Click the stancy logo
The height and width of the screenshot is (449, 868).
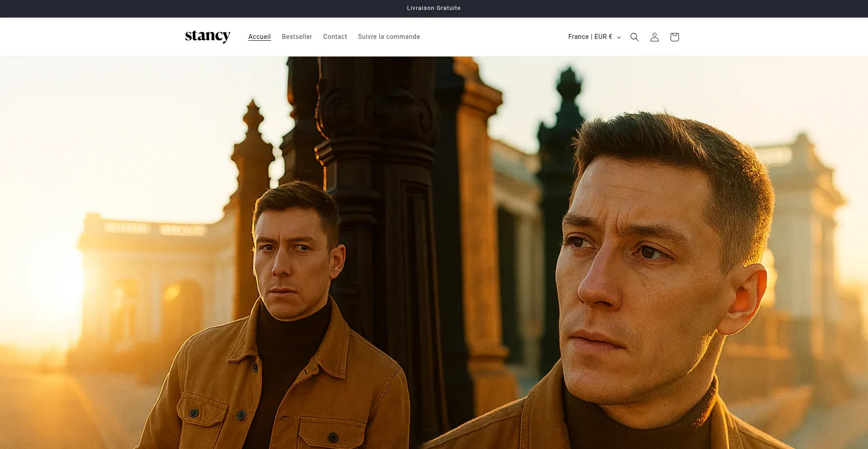point(208,36)
